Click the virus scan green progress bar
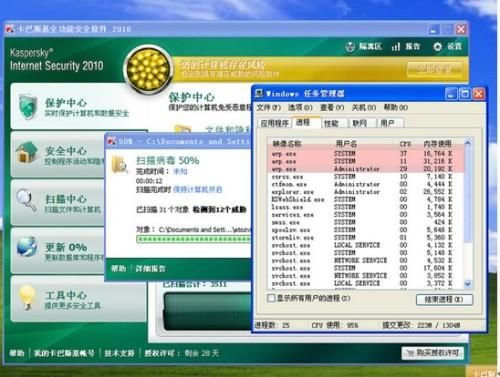500x377 pixels. 194,239
